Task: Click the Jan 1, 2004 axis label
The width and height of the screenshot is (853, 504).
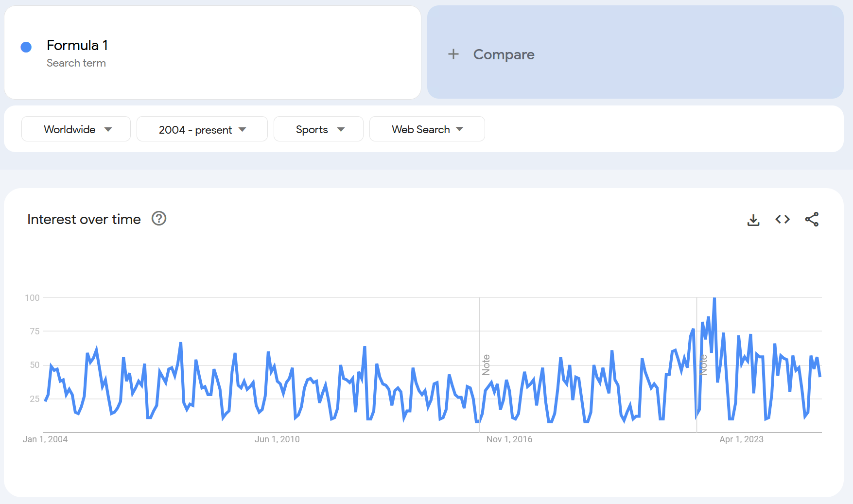Action: [45, 439]
